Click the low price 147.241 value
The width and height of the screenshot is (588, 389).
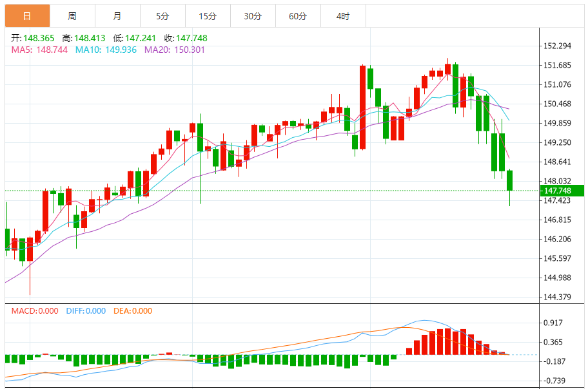tap(141, 38)
